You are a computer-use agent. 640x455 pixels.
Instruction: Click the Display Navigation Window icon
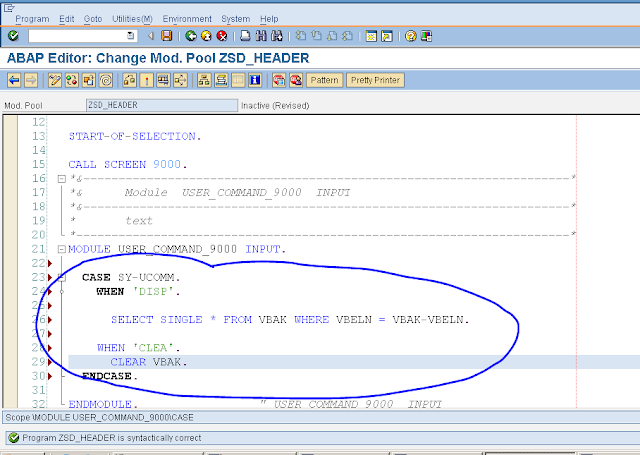click(221, 80)
